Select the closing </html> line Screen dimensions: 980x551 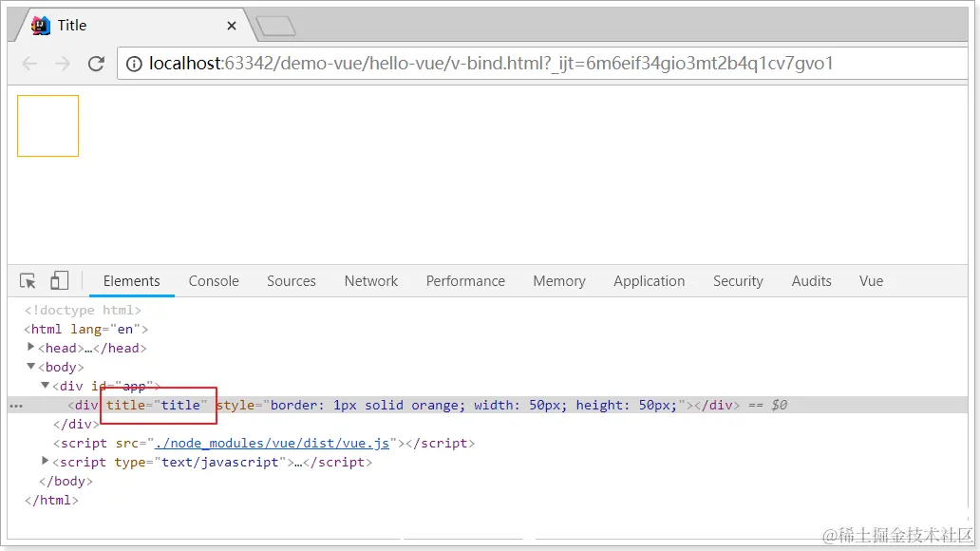click(51, 501)
